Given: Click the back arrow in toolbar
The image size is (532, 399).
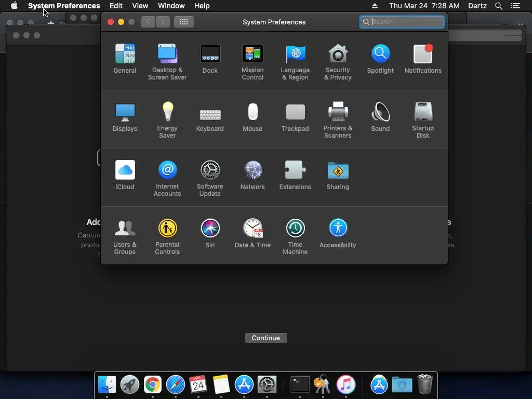Looking at the screenshot, I should [148, 22].
